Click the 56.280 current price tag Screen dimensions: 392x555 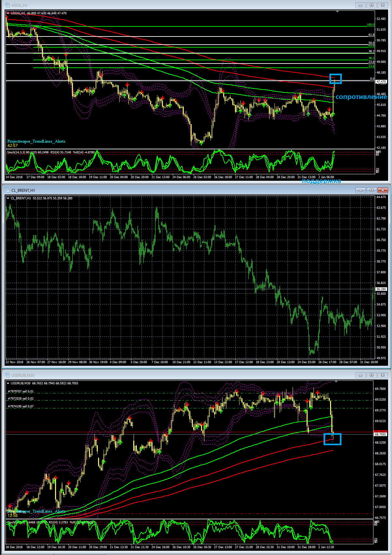coord(381,289)
